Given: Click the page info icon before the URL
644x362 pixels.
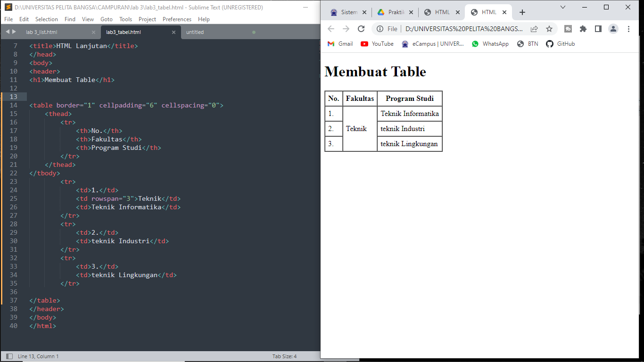Looking at the screenshot, I should tap(380, 29).
